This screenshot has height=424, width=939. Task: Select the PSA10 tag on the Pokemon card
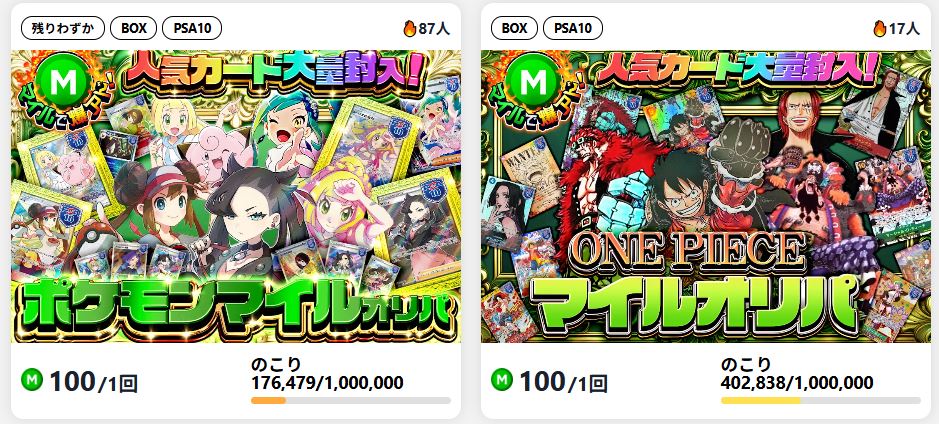click(x=192, y=28)
